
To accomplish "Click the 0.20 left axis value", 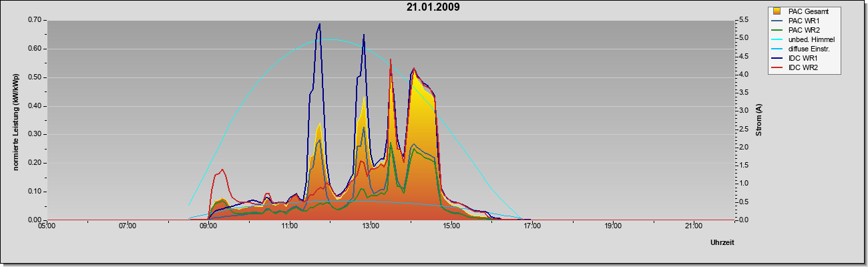I will [35, 163].
